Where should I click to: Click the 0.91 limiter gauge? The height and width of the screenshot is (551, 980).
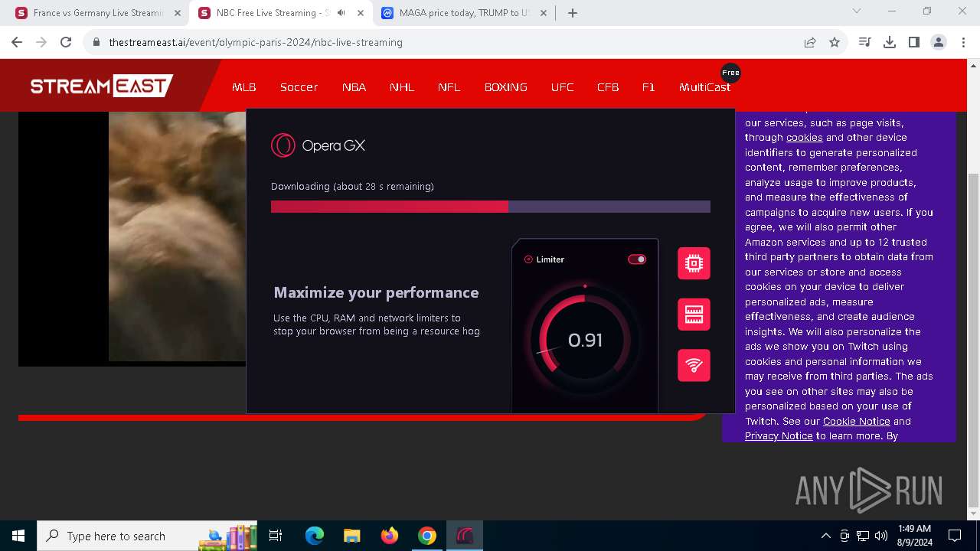(585, 341)
